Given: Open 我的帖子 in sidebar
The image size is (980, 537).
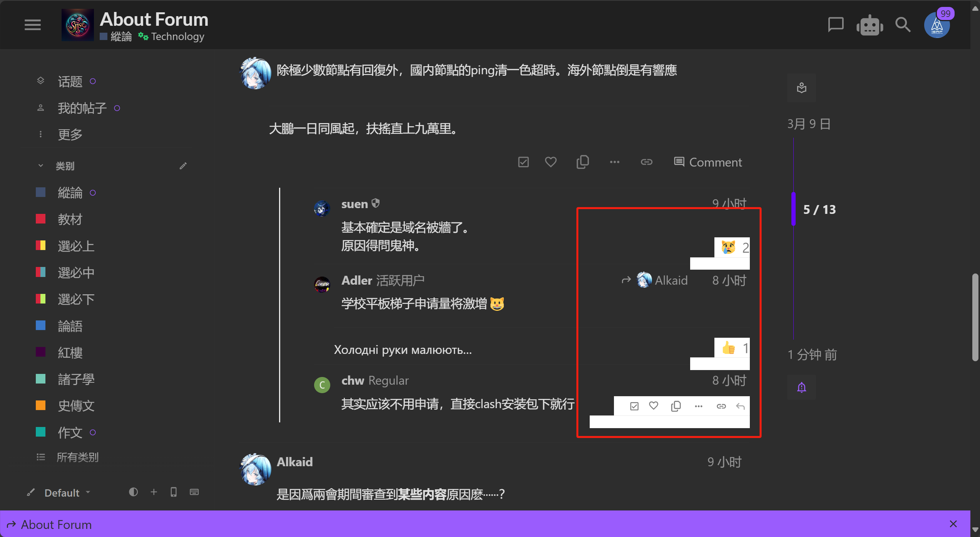Looking at the screenshot, I should point(82,108).
